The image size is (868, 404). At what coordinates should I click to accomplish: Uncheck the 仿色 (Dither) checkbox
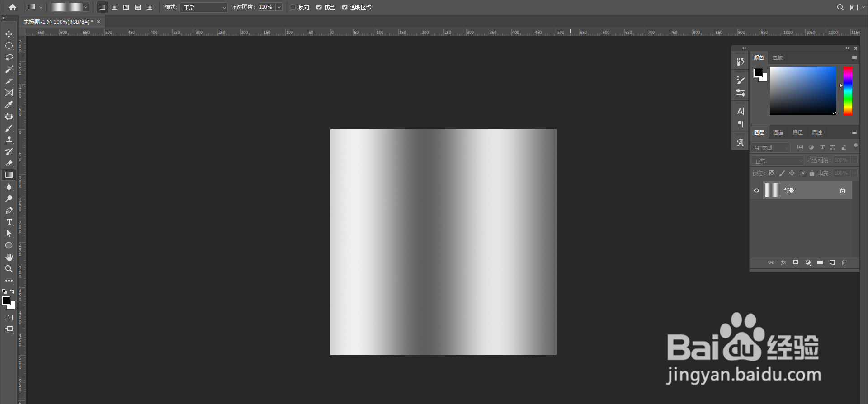click(319, 7)
